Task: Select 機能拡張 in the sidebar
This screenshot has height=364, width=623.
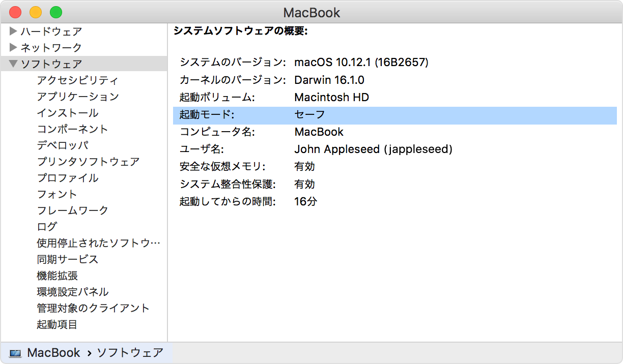Action: (x=57, y=276)
